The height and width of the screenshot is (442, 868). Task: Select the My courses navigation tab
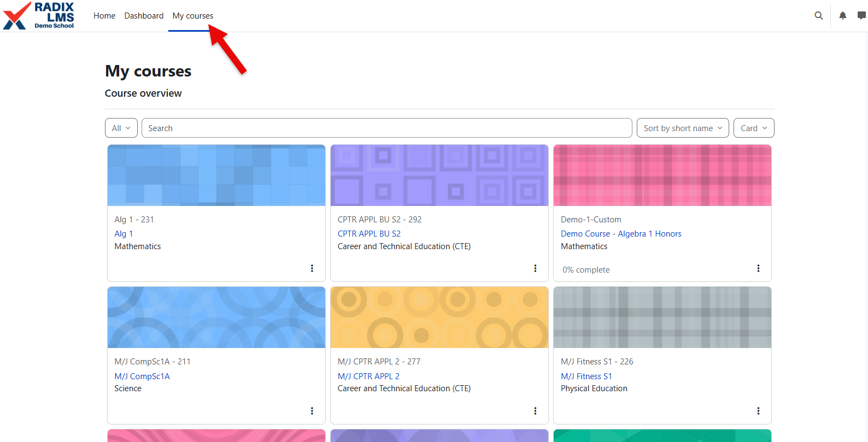coord(193,16)
